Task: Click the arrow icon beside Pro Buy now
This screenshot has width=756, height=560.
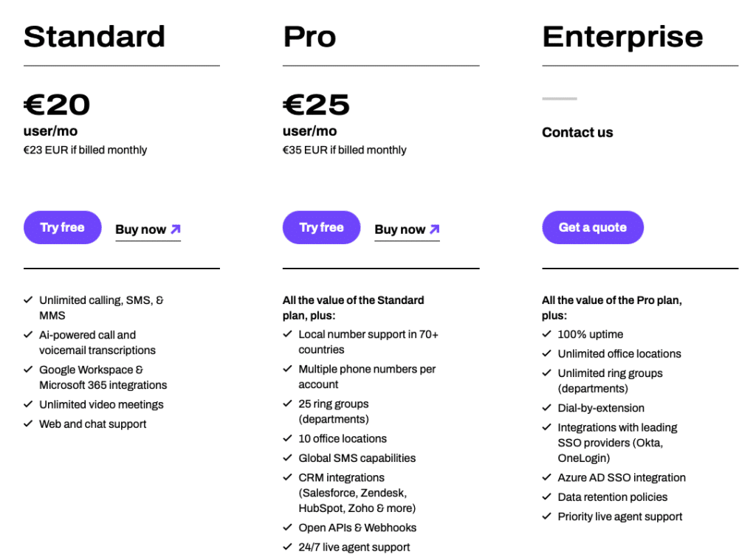Action: point(434,229)
